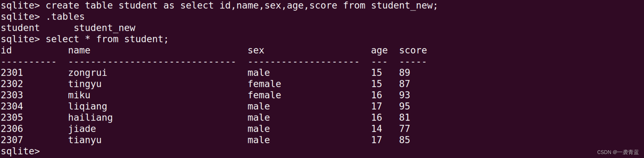
Task: Click student_new in the .tables output
Action: coord(104,28)
